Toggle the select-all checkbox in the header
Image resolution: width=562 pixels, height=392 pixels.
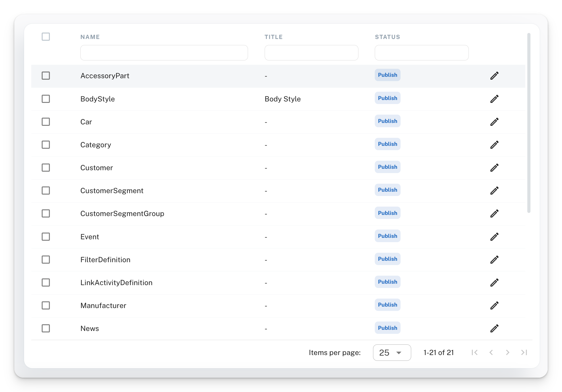(46, 37)
